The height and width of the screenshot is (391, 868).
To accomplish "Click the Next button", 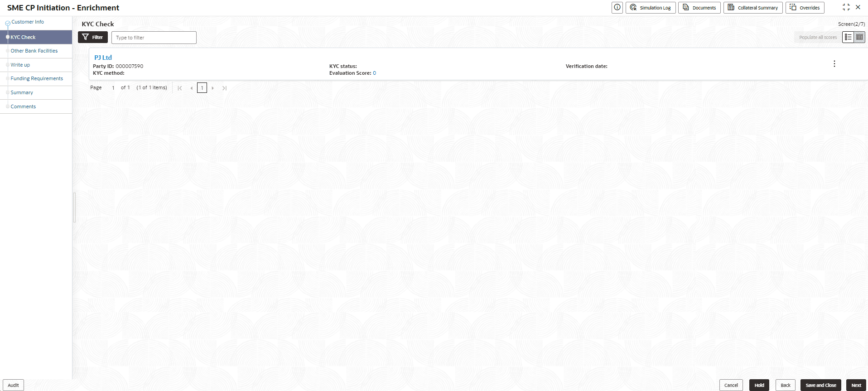I will 856,385.
